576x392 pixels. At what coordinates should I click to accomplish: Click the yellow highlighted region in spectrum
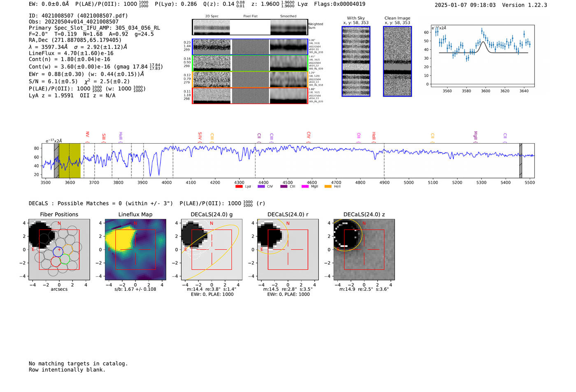coord(70,160)
